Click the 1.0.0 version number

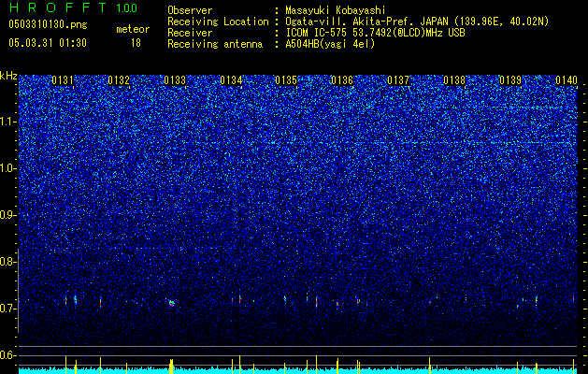pos(126,8)
